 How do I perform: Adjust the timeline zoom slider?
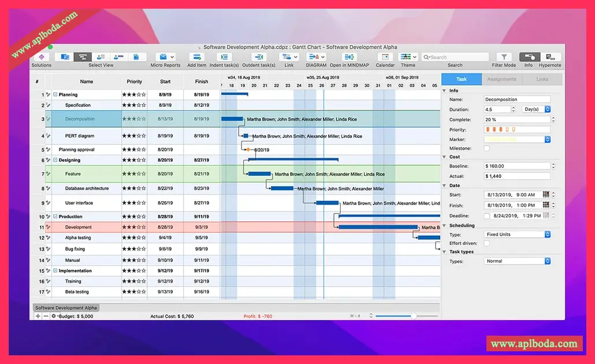coord(414,316)
